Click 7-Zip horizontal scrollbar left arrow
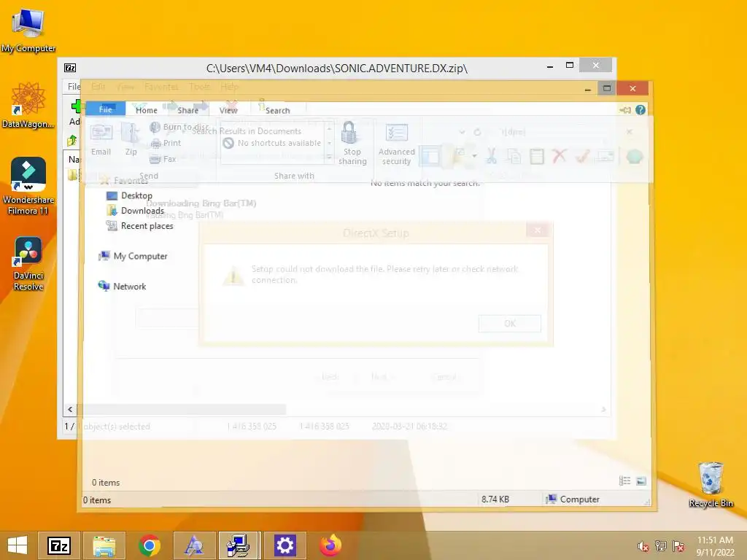Image resolution: width=747 pixels, height=560 pixels. [70, 409]
